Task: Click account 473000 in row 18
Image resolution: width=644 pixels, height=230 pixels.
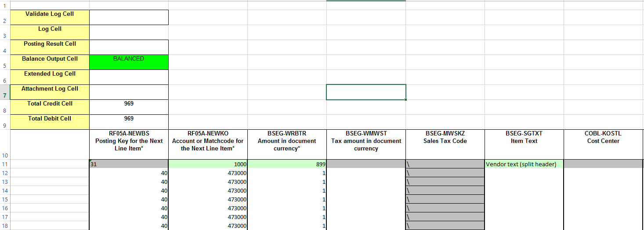Action: pos(208,226)
